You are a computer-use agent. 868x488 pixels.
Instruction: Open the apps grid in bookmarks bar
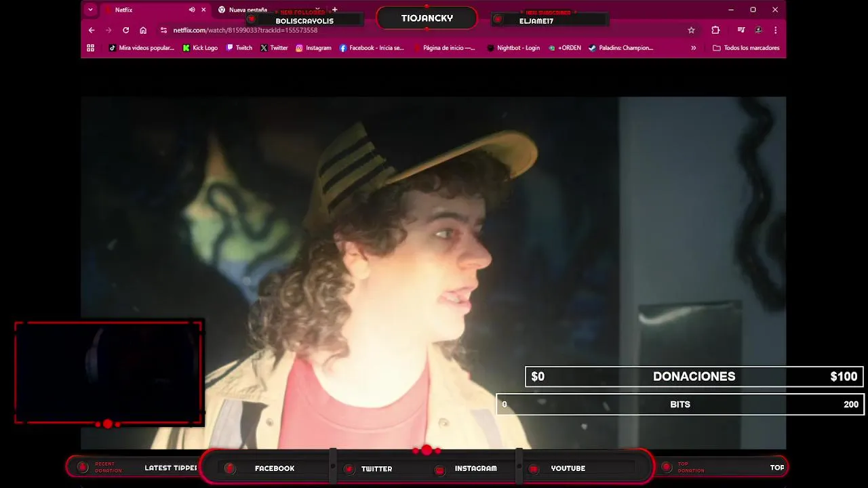[x=90, y=48]
